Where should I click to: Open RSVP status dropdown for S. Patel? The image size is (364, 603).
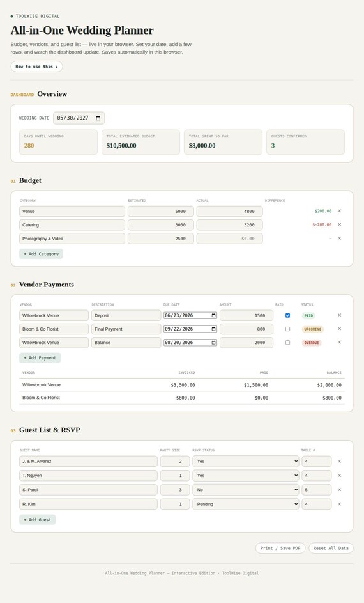tap(246, 490)
